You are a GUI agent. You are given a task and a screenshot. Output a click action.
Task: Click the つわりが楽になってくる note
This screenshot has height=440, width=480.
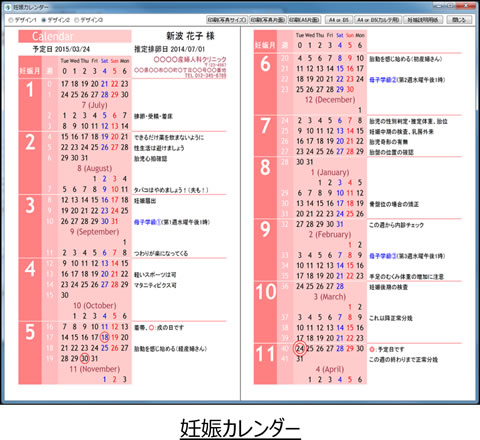tap(161, 253)
